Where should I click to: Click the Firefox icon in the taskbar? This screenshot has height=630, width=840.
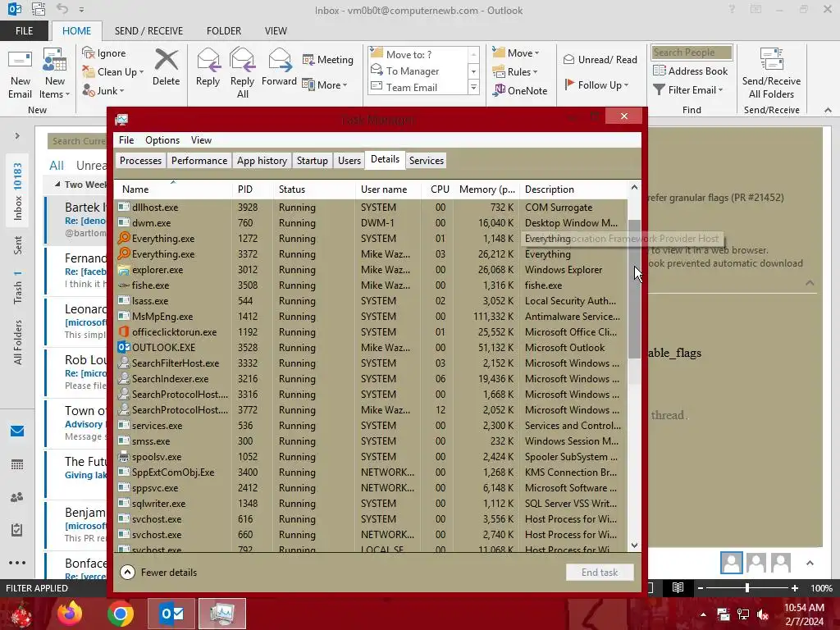pyautogui.click(x=71, y=614)
